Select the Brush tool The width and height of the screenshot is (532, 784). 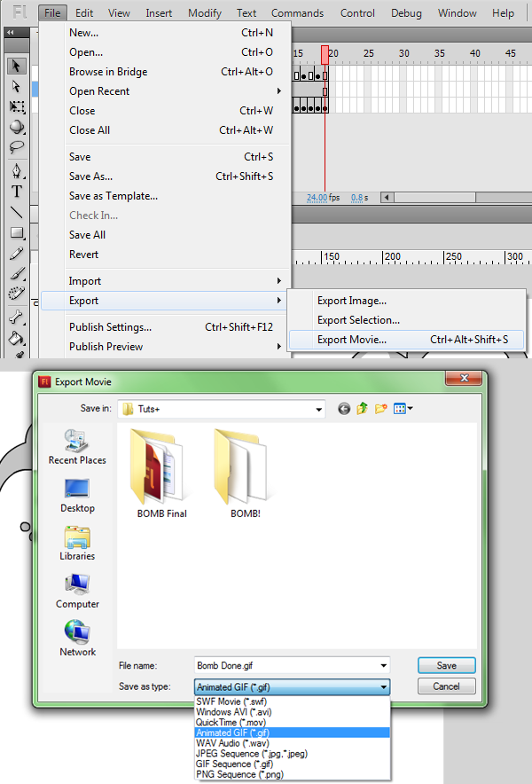click(x=17, y=273)
